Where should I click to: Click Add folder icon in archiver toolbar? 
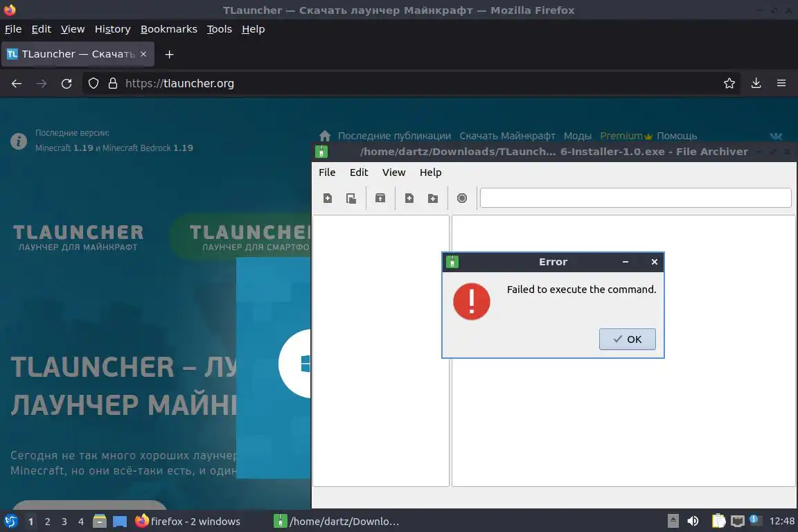[x=432, y=198]
